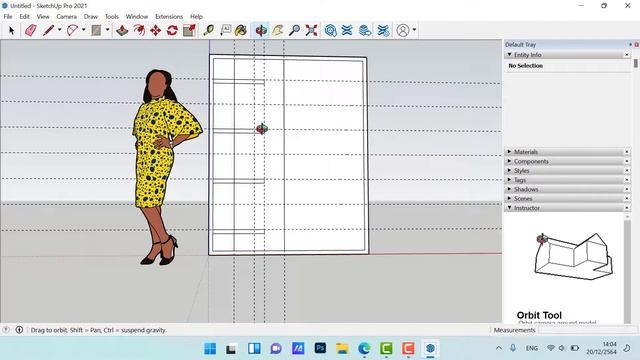
Task: Expand the Styles panel
Action: (x=509, y=170)
